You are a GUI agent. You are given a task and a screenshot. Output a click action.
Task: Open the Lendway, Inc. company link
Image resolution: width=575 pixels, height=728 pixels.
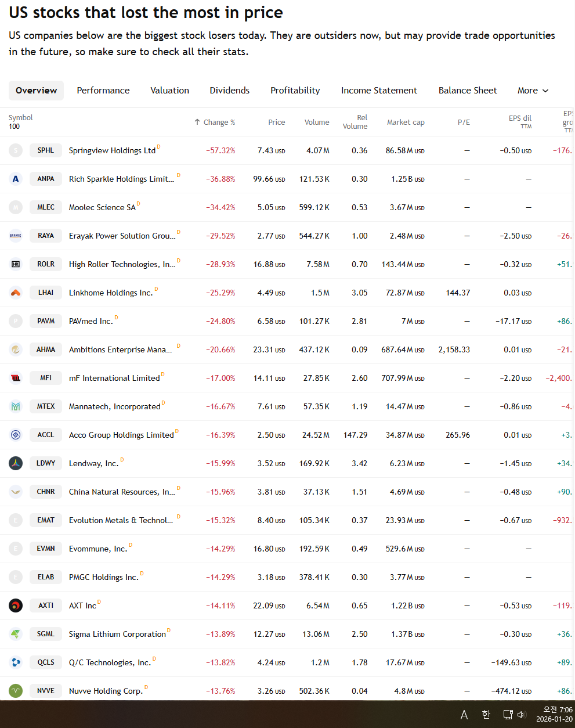click(93, 463)
